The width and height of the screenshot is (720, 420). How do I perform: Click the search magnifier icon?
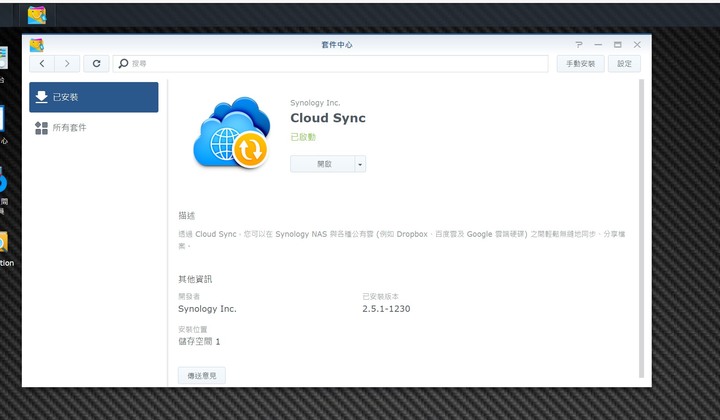click(123, 63)
